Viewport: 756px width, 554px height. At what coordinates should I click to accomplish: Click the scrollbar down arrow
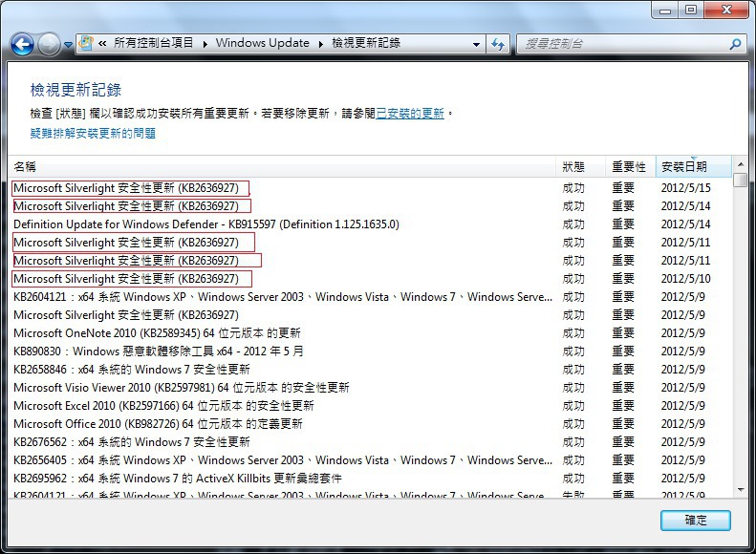pyautogui.click(x=740, y=490)
